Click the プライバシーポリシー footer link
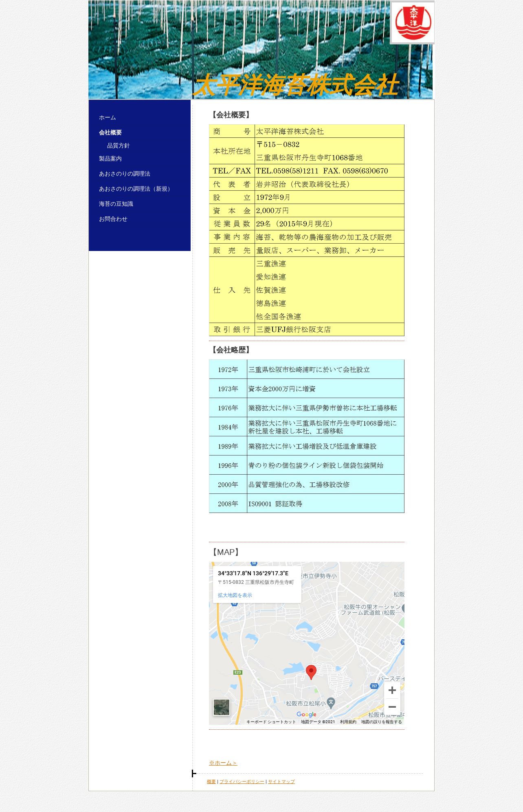 click(242, 781)
